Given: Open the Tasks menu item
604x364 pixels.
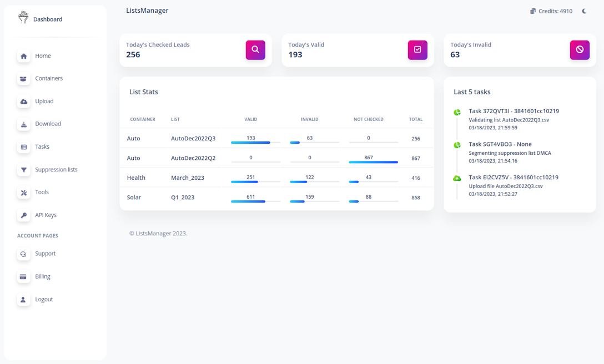Looking at the screenshot, I should point(42,147).
